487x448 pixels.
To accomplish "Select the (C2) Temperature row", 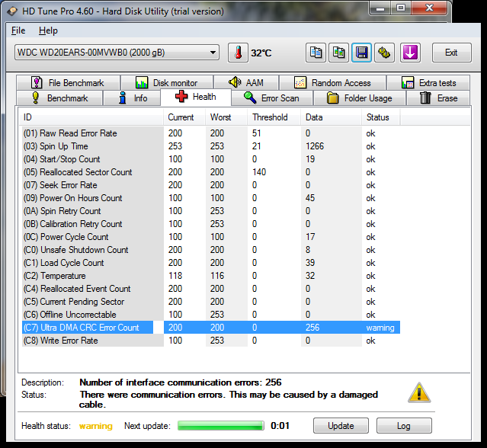I will (211, 276).
